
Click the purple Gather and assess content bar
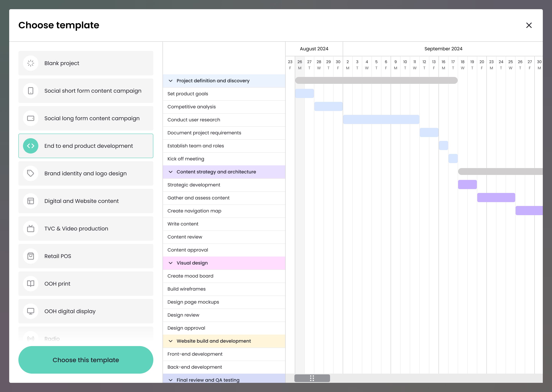point(496,198)
